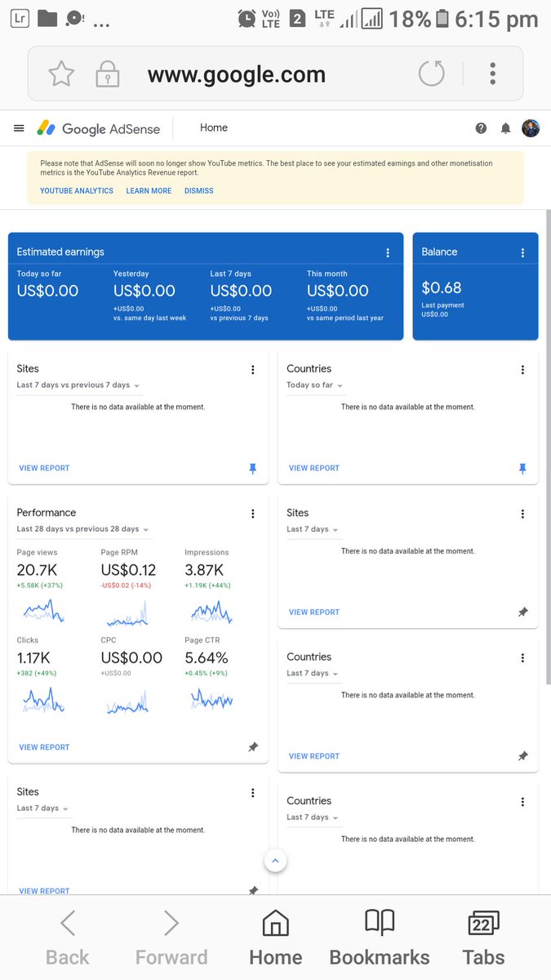Viewport: 551px width, 980px height.
Task: Click the Google AdSense logo
Action: pos(99,128)
